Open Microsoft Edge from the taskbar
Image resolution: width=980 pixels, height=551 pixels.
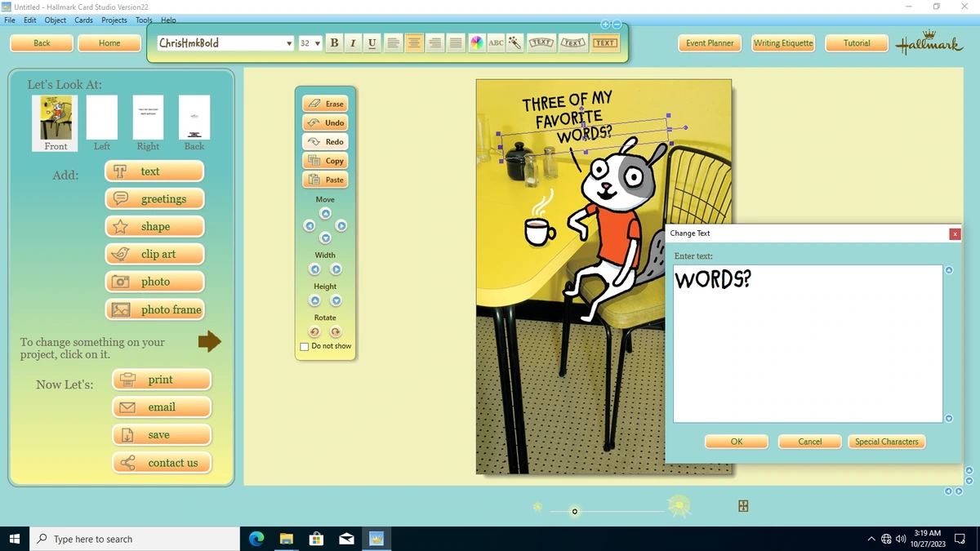tap(256, 539)
